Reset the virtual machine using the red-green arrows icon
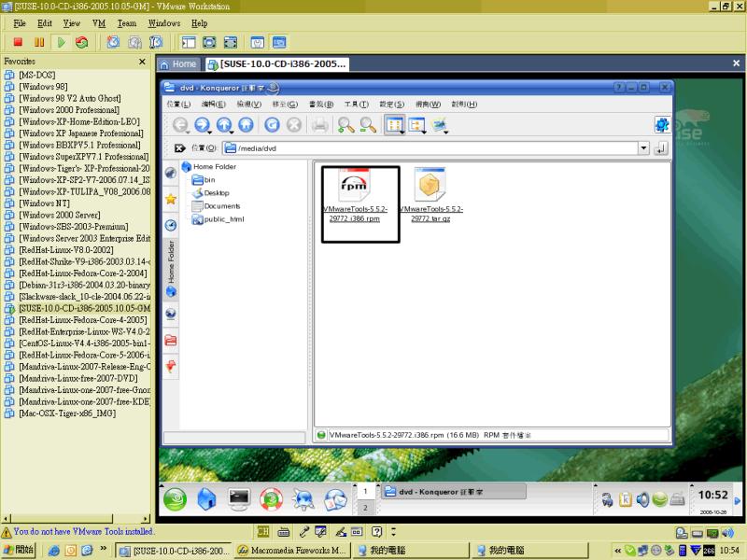 (82, 42)
